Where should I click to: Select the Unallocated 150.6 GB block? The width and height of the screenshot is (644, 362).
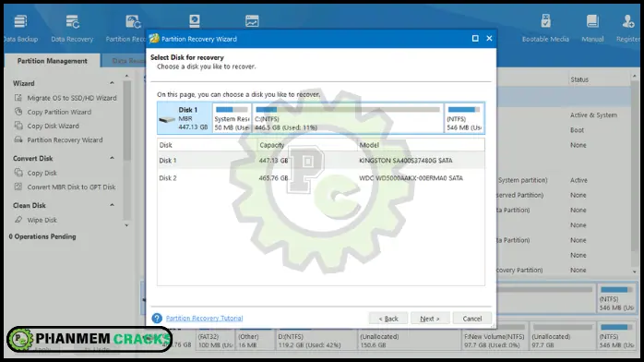409,336
